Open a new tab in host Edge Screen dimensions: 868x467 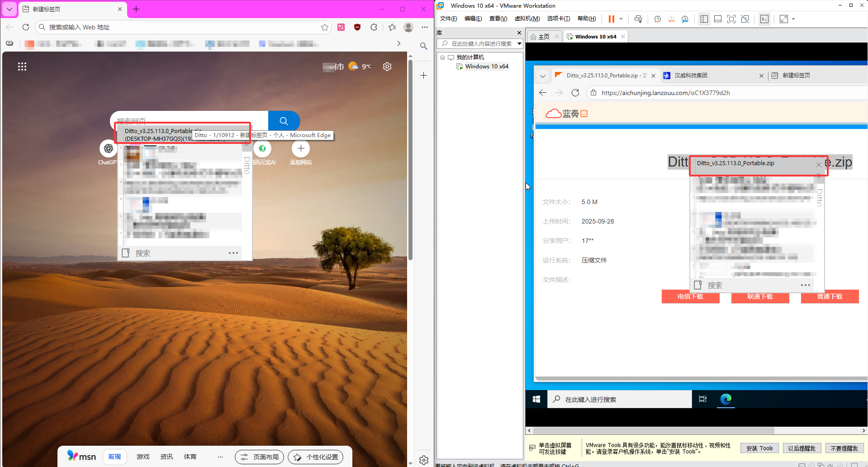[x=136, y=9]
